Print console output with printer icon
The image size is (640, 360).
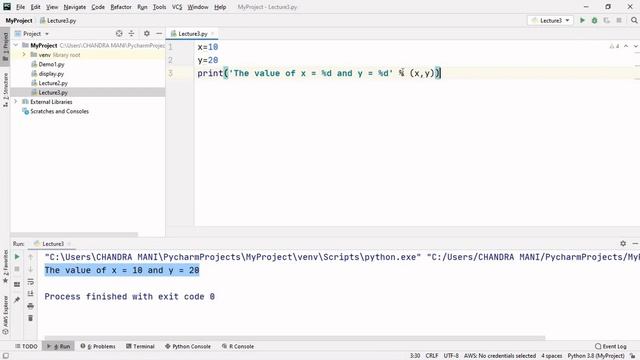[31, 306]
